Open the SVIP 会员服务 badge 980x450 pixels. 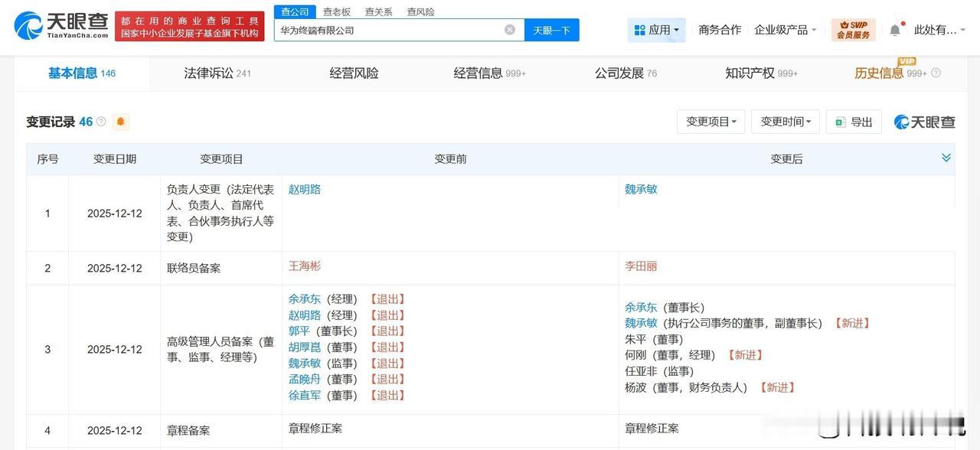coord(853,30)
